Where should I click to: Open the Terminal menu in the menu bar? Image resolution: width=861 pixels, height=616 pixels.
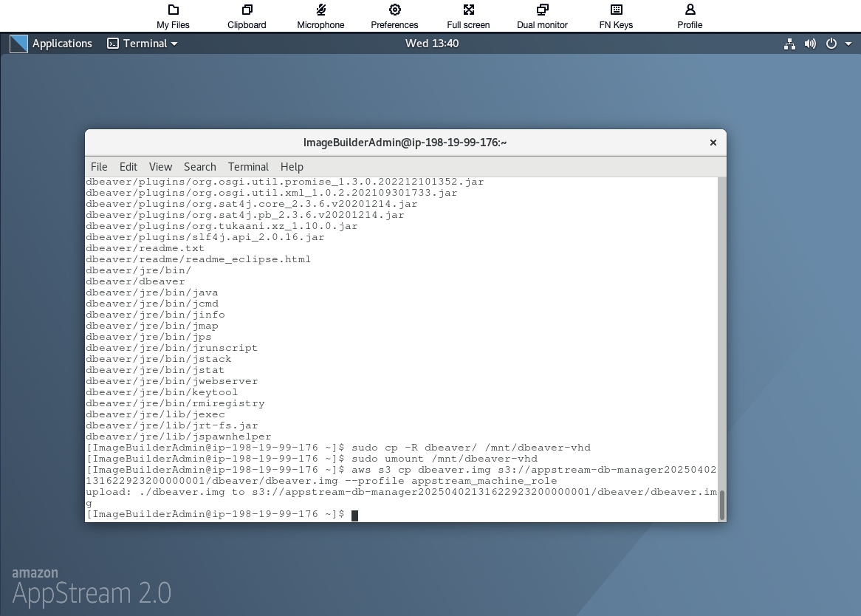point(248,167)
